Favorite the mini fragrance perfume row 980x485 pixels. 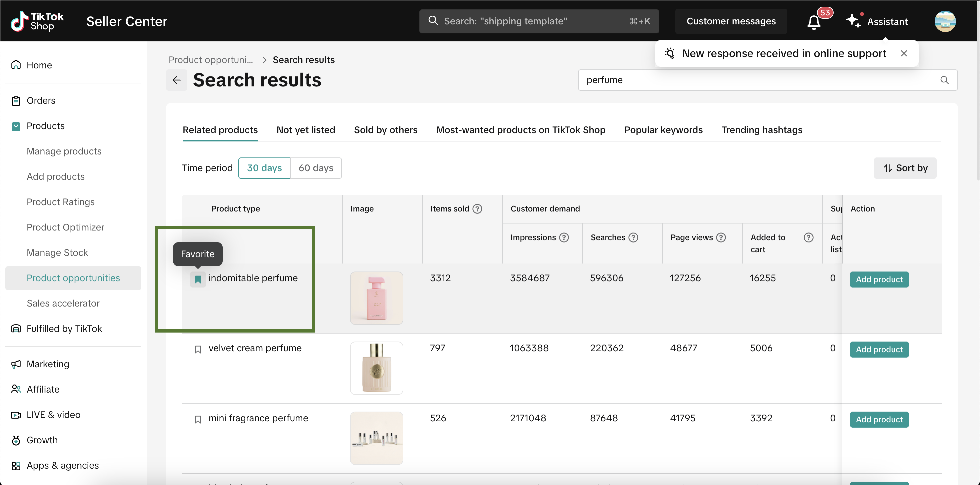(x=198, y=419)
